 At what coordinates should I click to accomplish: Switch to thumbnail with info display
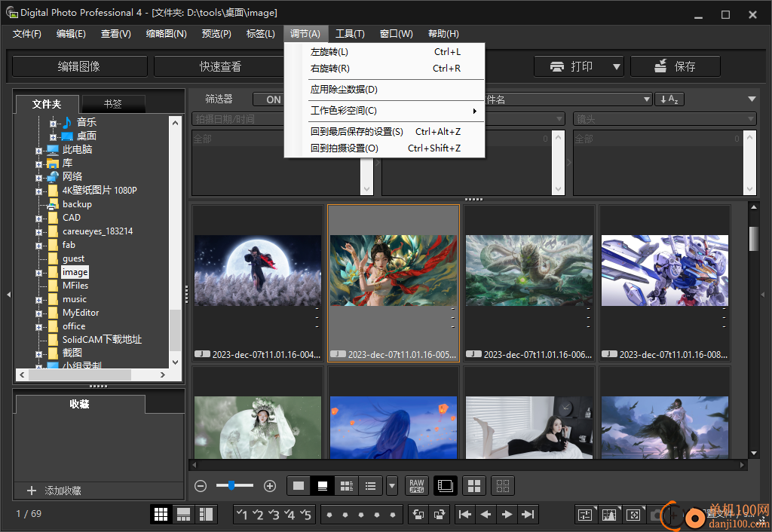coord(347,486)
